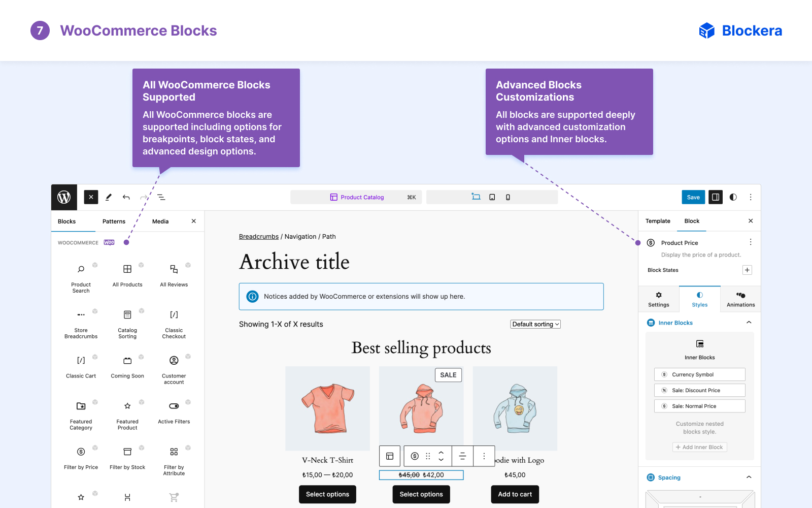Select Sale: Normal Price inner block
Viewport: 812px width, 508px height.
tap(700, 406)
